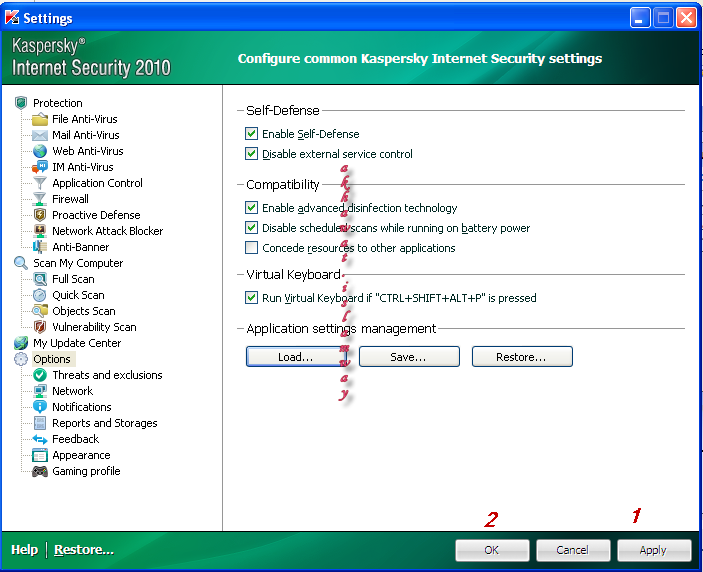Toggle Enable advanced disinfection technology checkbox

click(252, 208)
